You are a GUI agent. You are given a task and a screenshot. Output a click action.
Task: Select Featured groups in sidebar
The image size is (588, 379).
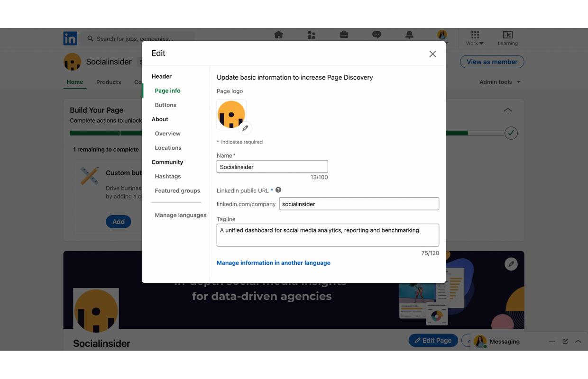pos(177,190)
